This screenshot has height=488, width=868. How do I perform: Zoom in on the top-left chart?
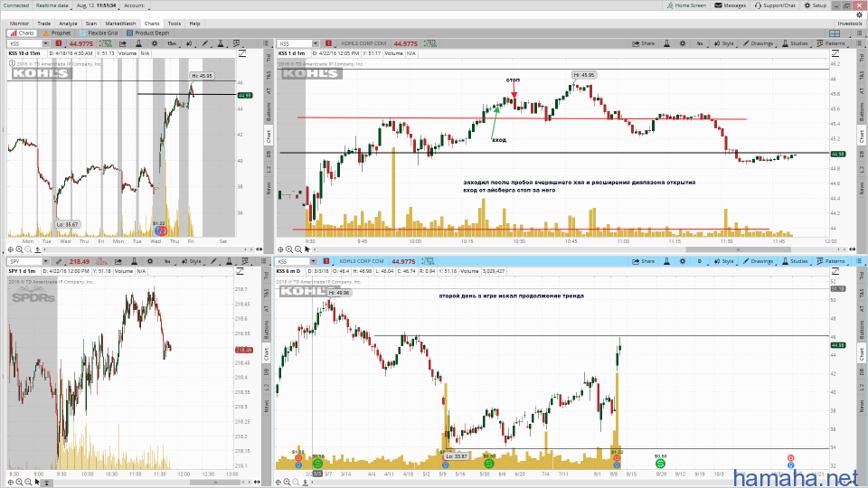[19, 249]
